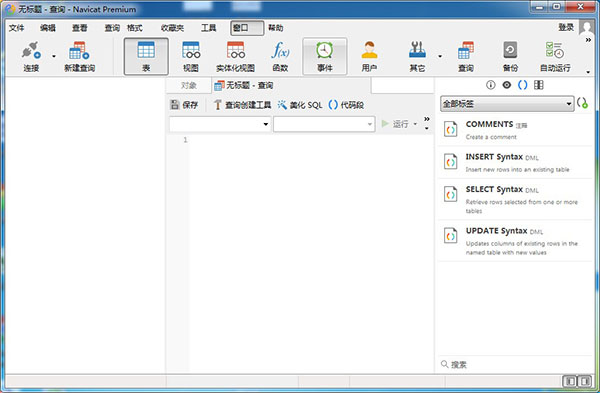Click the Navicat logo in the title bar

tap(10, 9)
